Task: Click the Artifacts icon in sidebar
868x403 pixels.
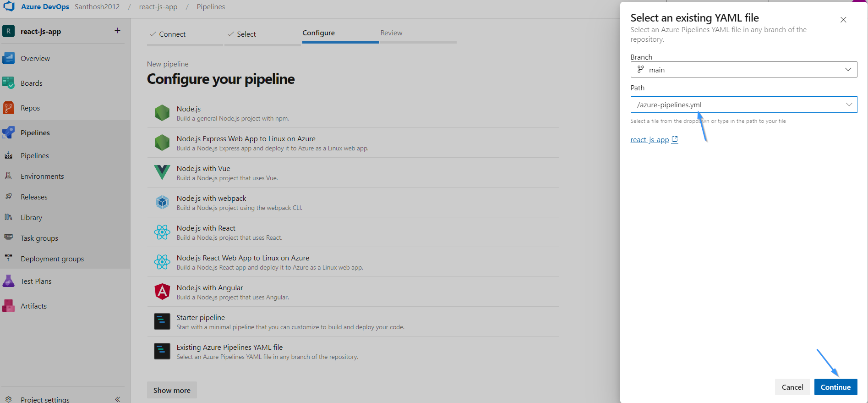Action: (x=8, y=306)
